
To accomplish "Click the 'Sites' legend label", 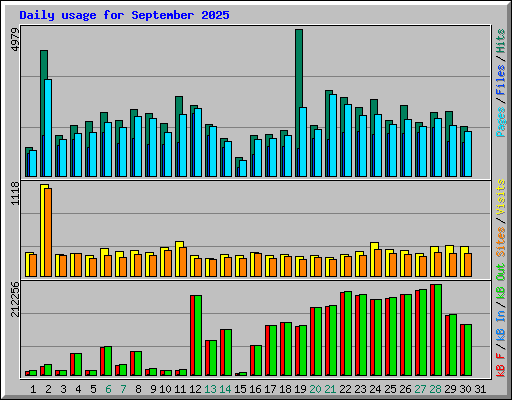I will click(x=501, y=242).
